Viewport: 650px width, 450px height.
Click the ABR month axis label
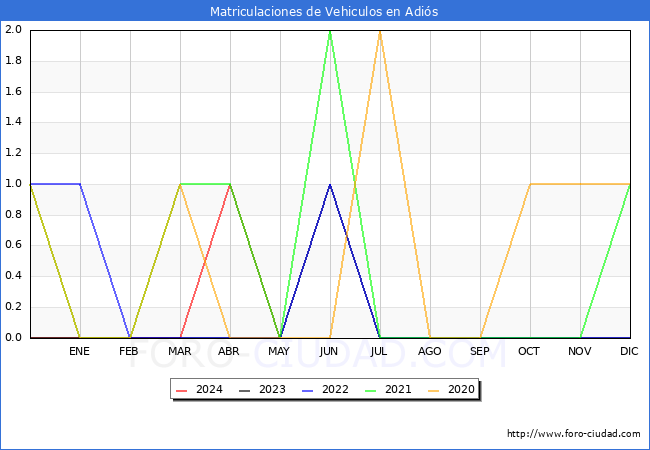point(229,351)
